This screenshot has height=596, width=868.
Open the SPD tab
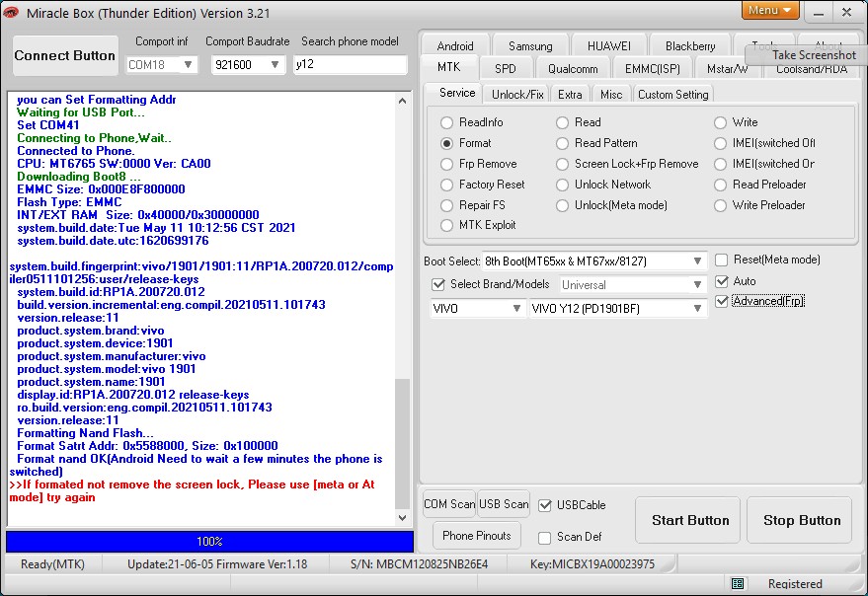(506, 69)
